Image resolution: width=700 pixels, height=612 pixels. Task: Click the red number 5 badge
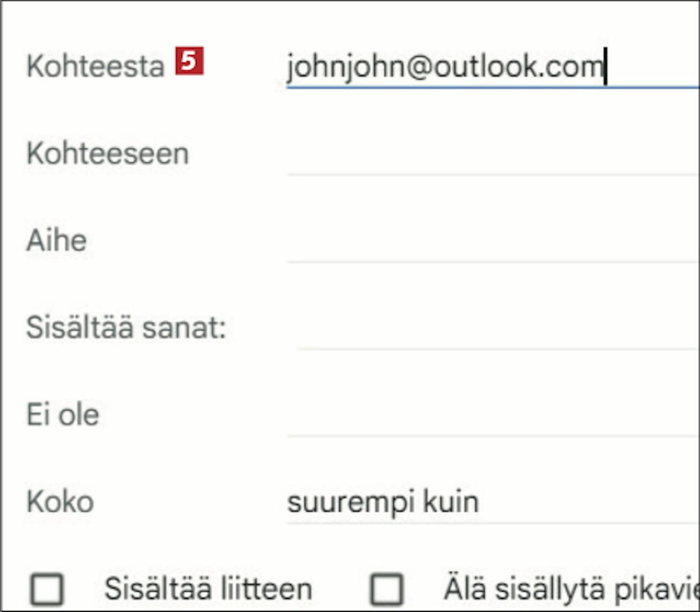tap(189, 61)
